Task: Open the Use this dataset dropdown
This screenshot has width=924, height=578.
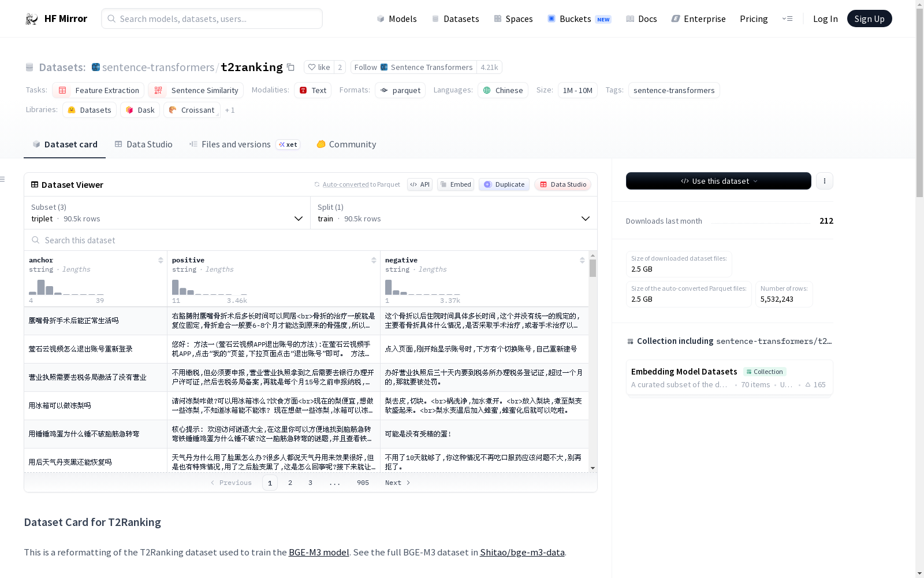Action: [x=718, y=181]
